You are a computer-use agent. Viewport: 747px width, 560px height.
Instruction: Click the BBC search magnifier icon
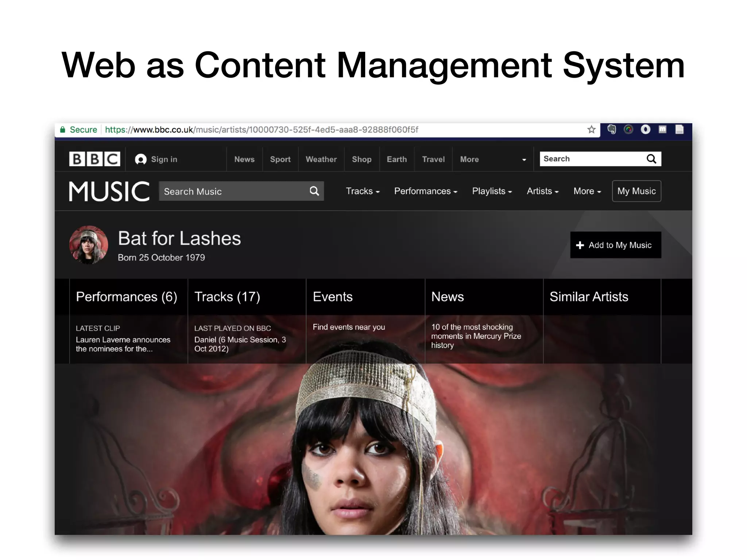[651, 159]
